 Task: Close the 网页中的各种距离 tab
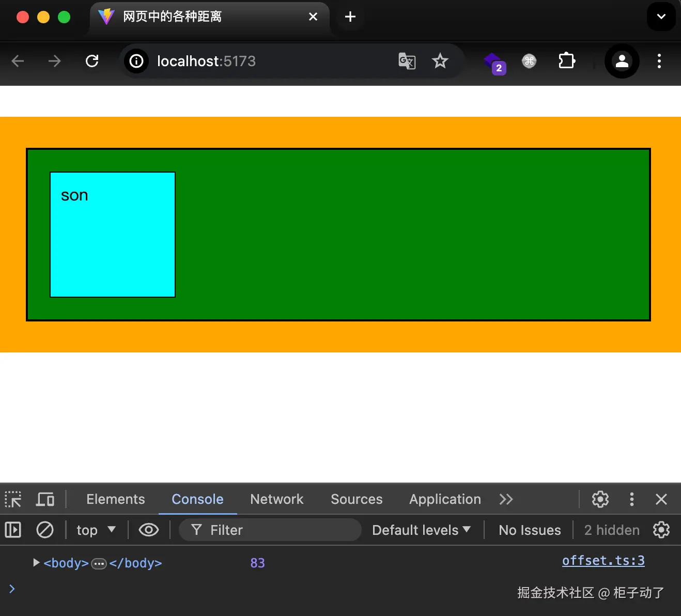(x=313, y=17)
